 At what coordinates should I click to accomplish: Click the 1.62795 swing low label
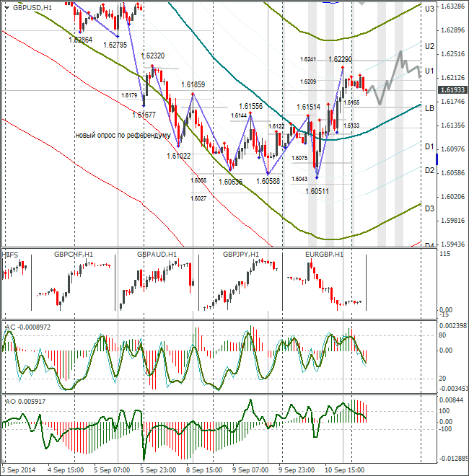pos(115,45)
